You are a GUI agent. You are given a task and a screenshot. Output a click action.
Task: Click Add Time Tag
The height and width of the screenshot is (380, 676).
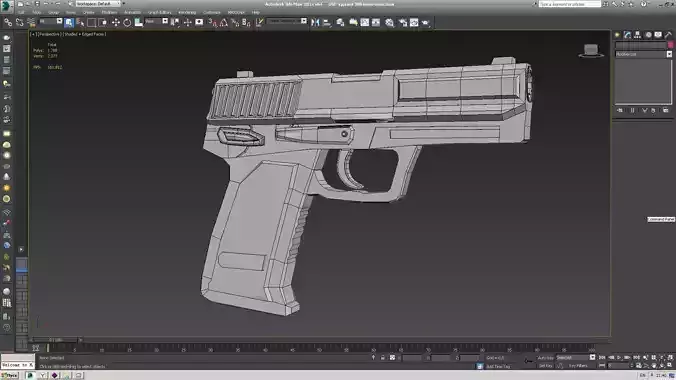point(498,366)
